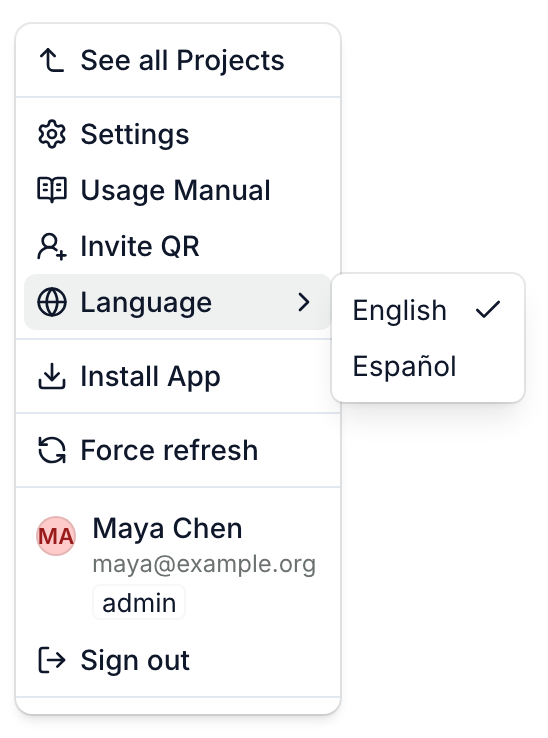Click the Maya Chen user name

click(x=168, y=529)
